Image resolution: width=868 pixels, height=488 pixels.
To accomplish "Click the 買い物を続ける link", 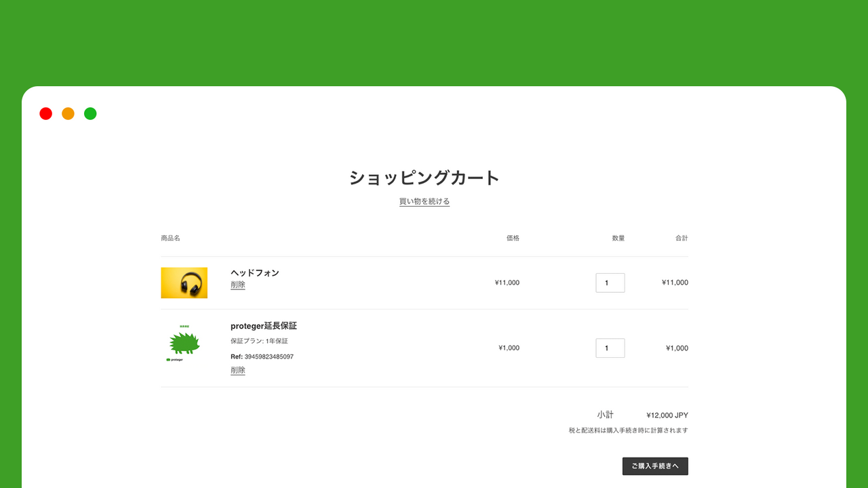I will [x=424, y=201].
